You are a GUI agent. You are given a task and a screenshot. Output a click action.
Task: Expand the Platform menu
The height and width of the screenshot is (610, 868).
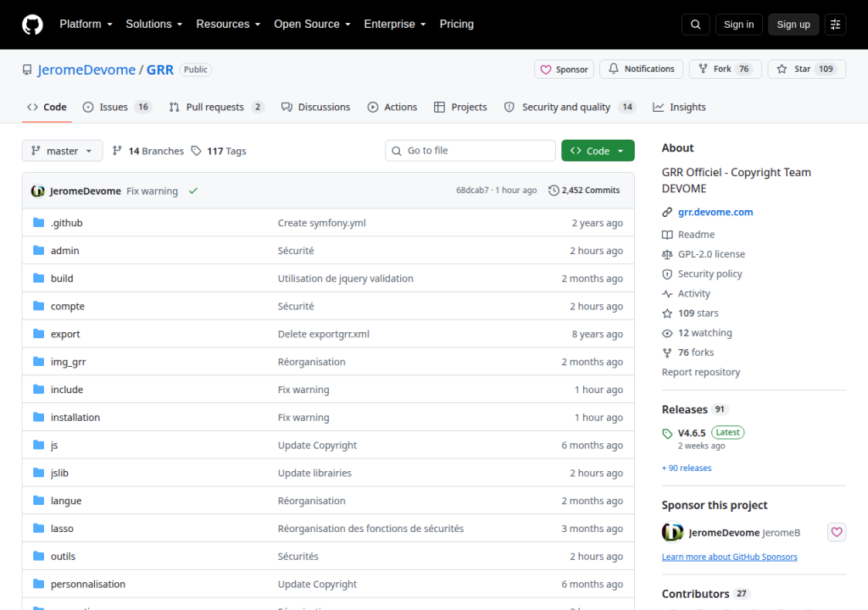tap(86, 25)
